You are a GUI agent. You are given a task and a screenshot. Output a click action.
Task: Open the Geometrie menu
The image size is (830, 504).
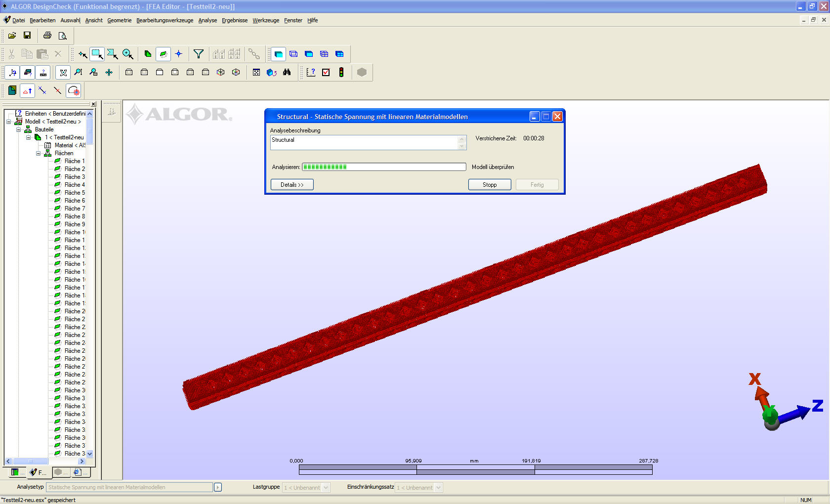(x=120, y=20)
